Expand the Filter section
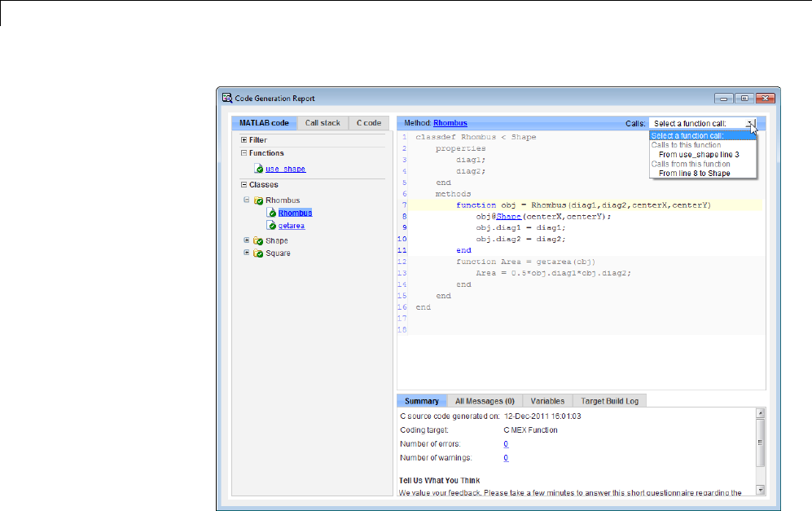 pos(244,140)
